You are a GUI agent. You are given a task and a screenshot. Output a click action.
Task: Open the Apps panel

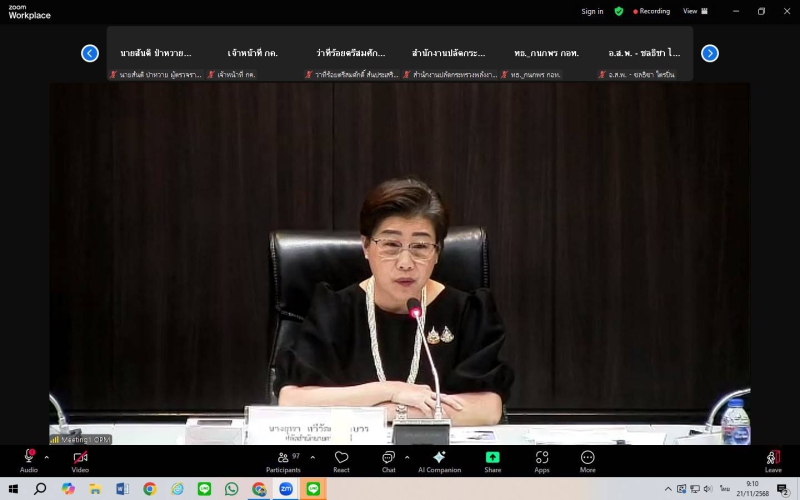pyautogui.click(x=541, y=458)
